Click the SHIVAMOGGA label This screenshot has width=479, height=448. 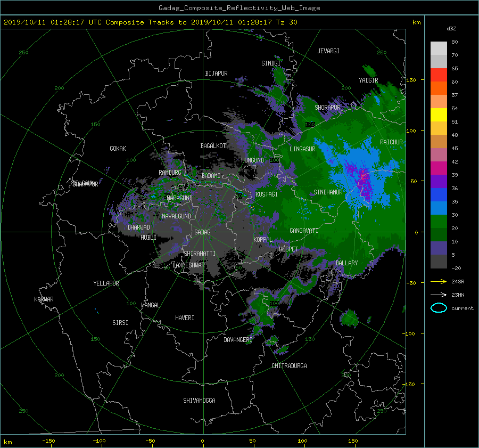tap(199, 400)
